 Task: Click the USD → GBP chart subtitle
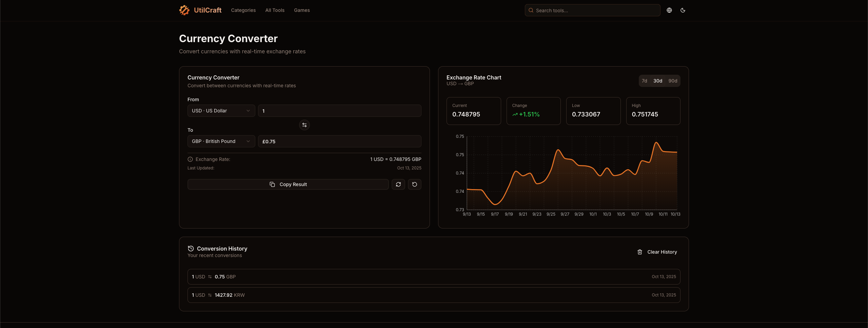point(460,84)
